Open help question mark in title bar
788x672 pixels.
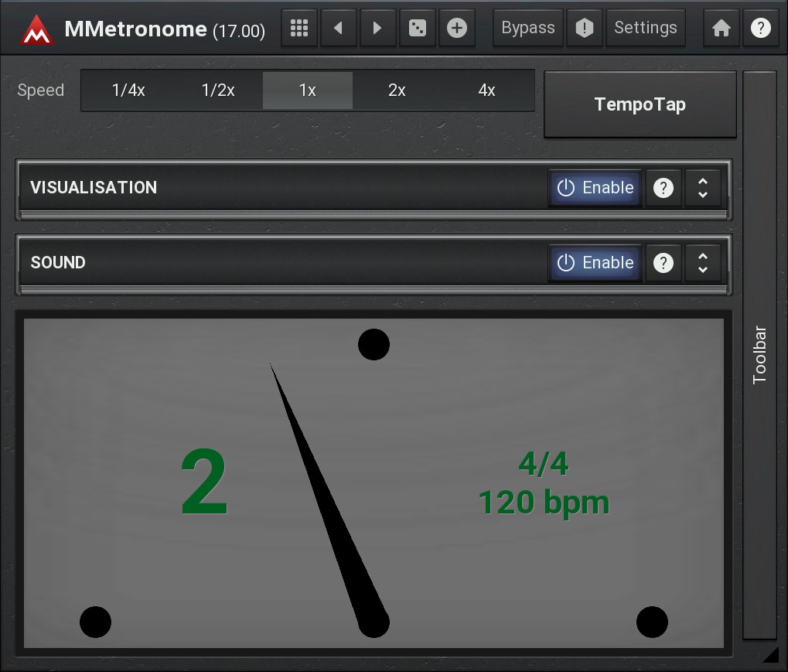760,29
